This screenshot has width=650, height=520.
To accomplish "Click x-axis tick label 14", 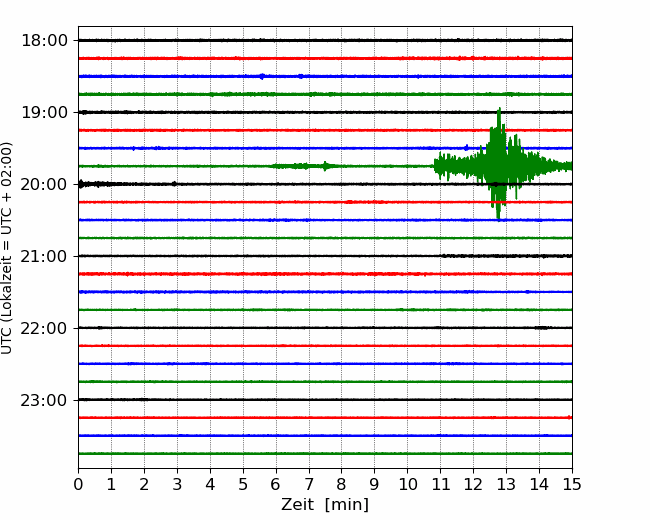I will click(540, 484).
